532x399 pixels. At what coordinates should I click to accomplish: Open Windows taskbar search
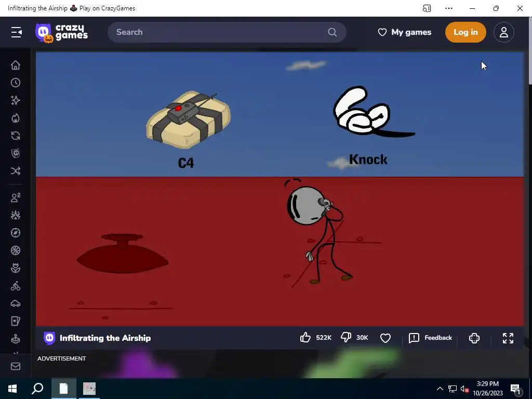[x=37, y=389]
